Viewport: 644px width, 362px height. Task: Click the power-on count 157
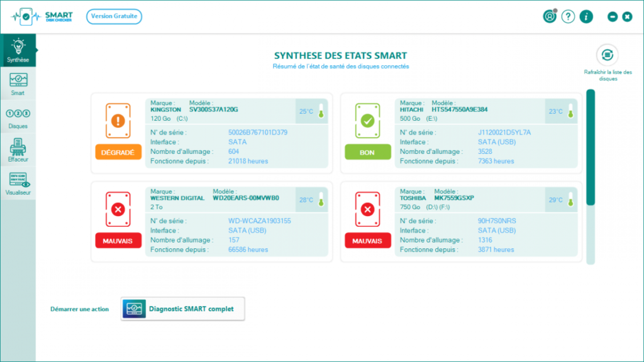coord(233,240)
